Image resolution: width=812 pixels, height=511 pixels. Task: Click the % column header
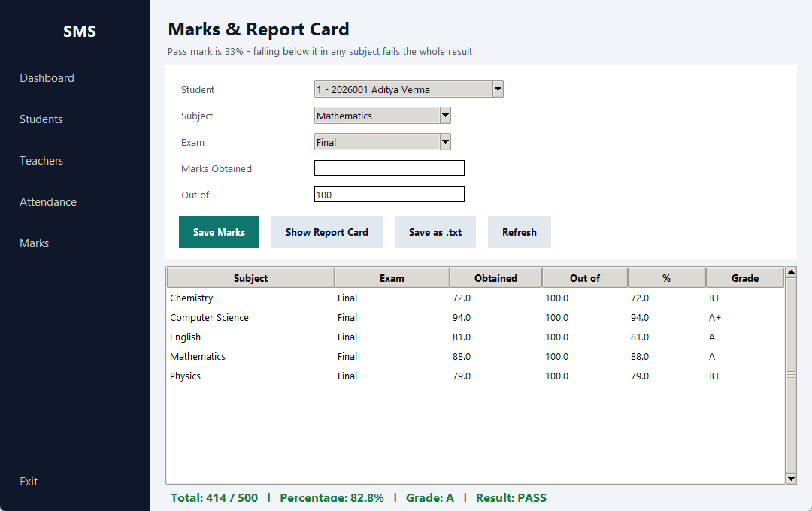coord(666,278)
